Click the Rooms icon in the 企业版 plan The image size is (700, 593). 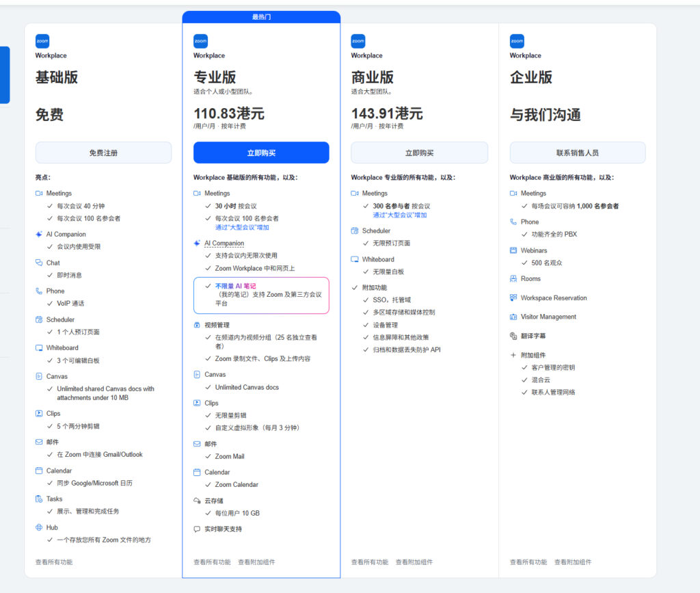pyautogui.click(x=513, y=278)
